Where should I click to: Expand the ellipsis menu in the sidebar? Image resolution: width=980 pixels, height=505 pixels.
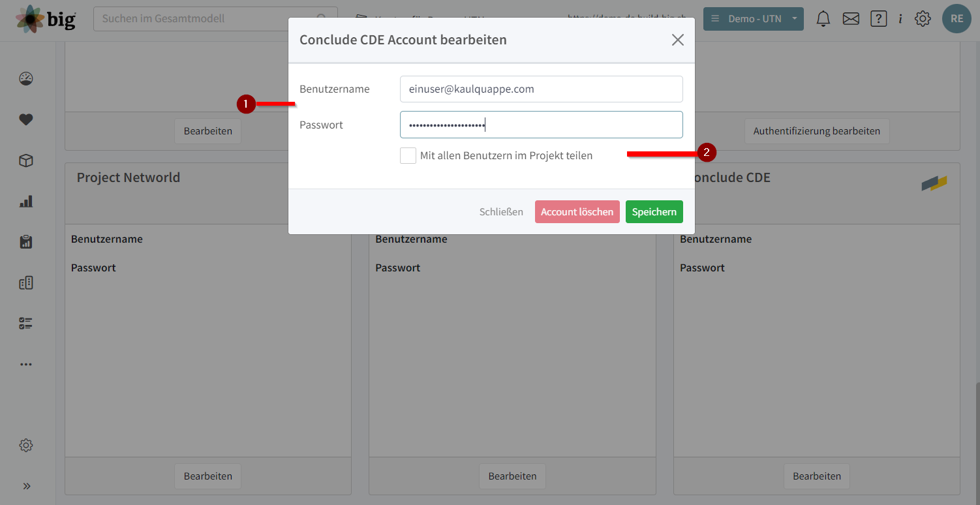25,364
